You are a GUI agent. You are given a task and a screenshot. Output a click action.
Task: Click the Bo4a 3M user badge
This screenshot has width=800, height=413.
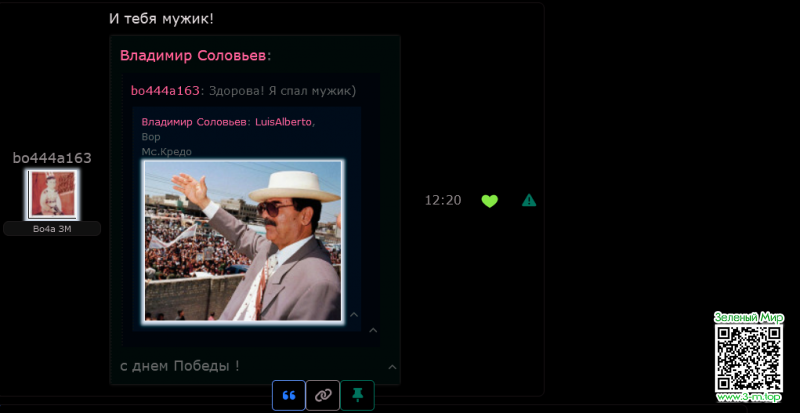[x=52, y=229]
